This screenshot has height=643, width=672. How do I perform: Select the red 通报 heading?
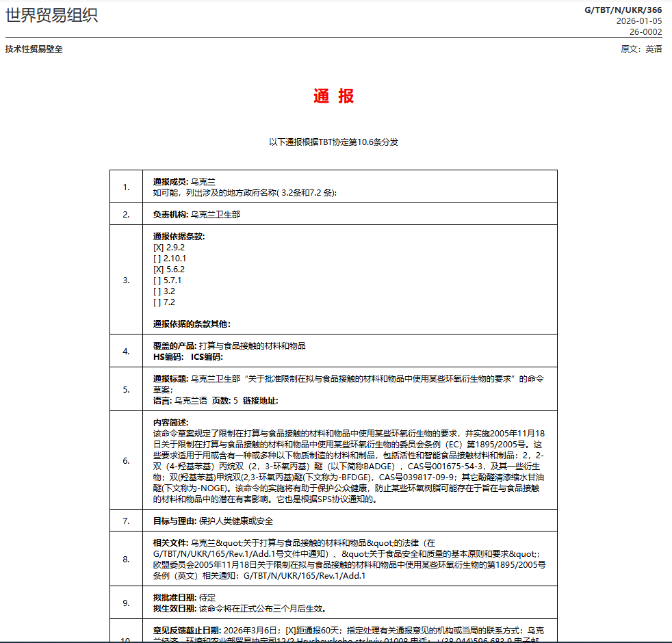point(334,96)
